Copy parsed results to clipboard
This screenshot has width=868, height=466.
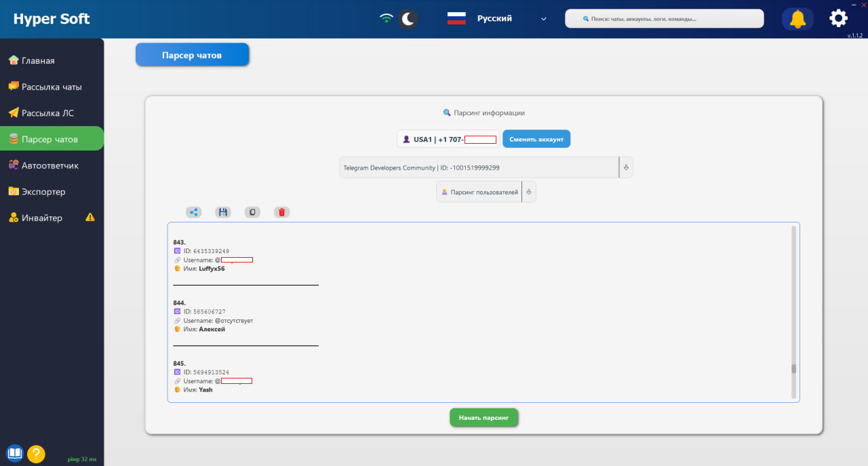252,212
